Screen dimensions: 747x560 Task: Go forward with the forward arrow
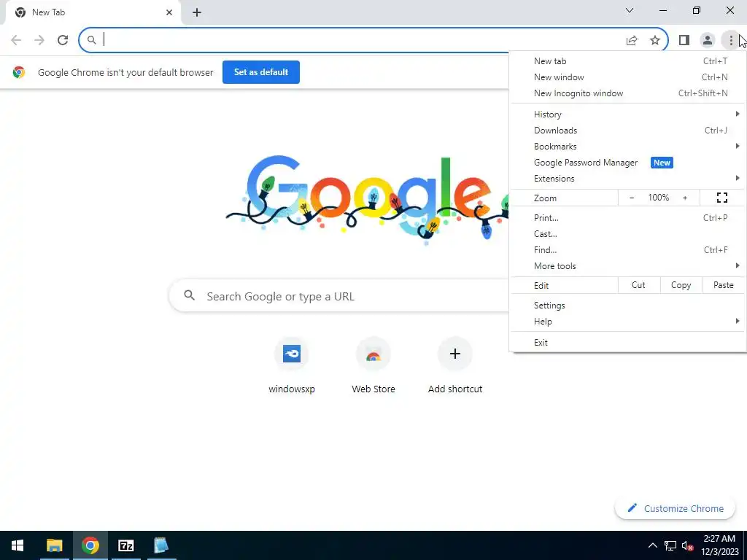tap(39, 40)
